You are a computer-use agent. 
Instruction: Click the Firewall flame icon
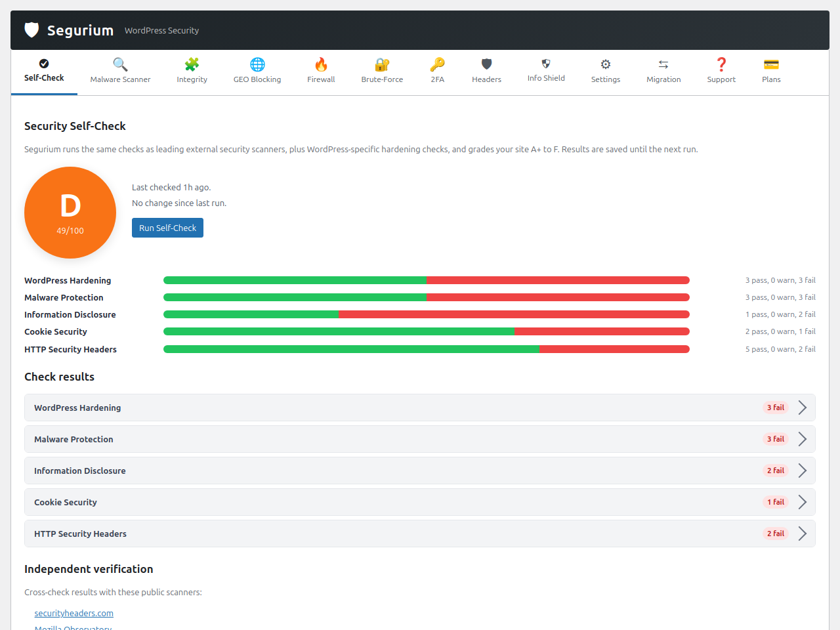[x=321, y=64]
